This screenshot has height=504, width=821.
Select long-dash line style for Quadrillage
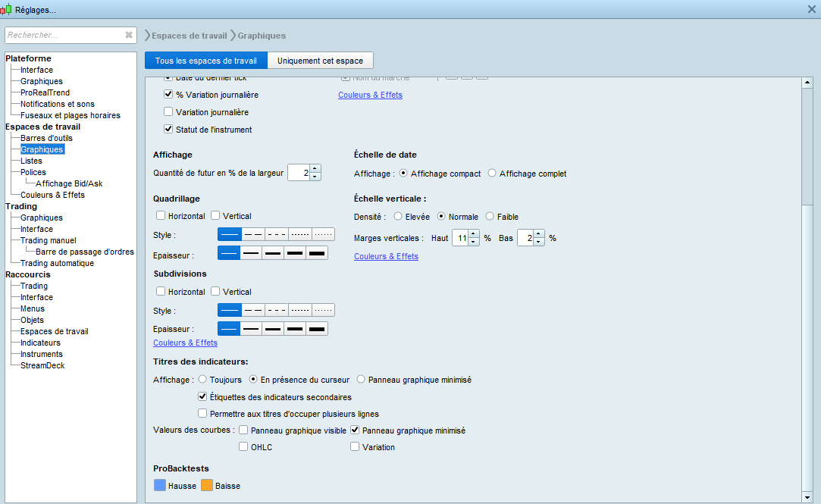(x=253, y=234)
